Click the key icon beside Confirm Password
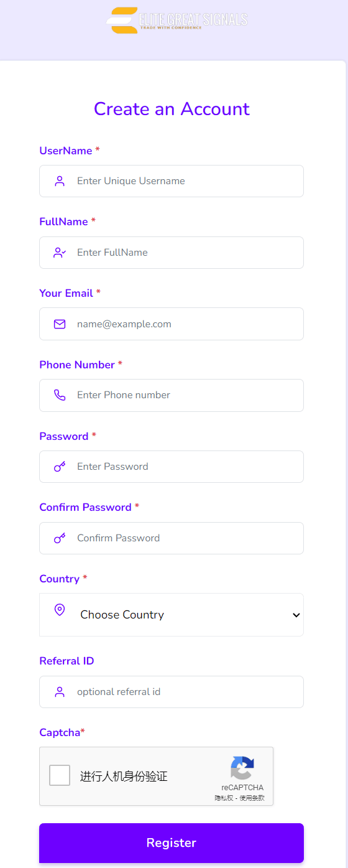 [x=60, y=538]
